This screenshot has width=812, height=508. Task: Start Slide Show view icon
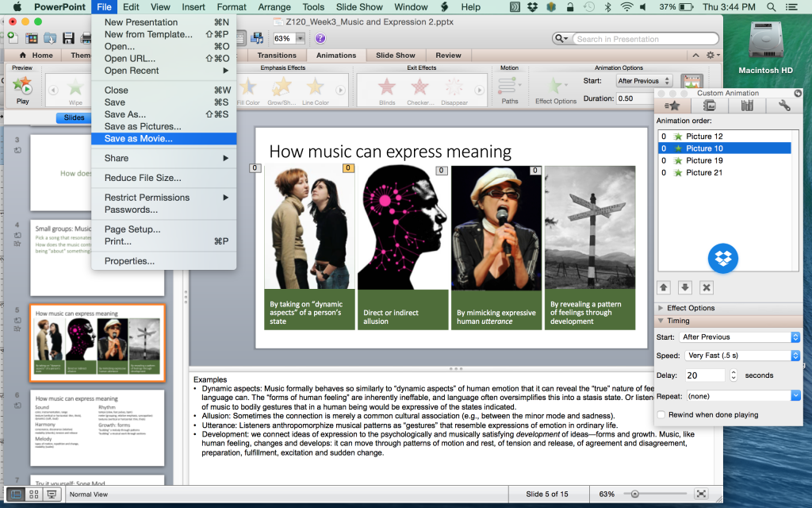point(52,494)
